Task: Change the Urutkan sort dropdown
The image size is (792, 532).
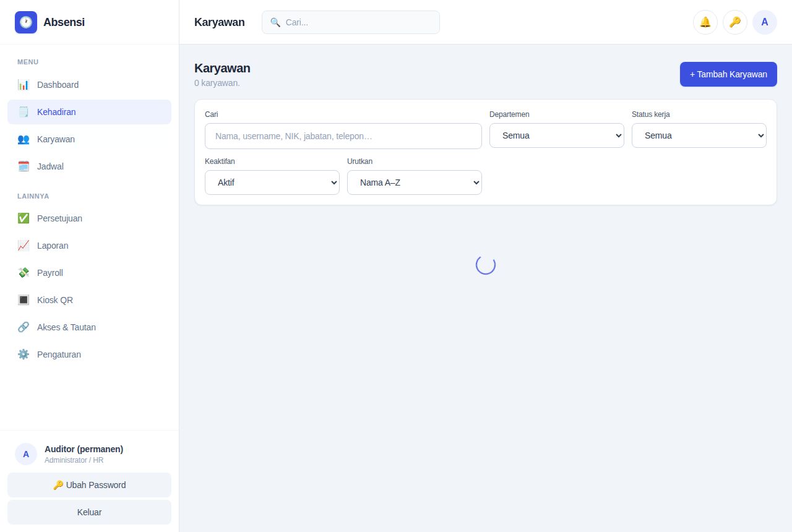Action: pos(415,182)
